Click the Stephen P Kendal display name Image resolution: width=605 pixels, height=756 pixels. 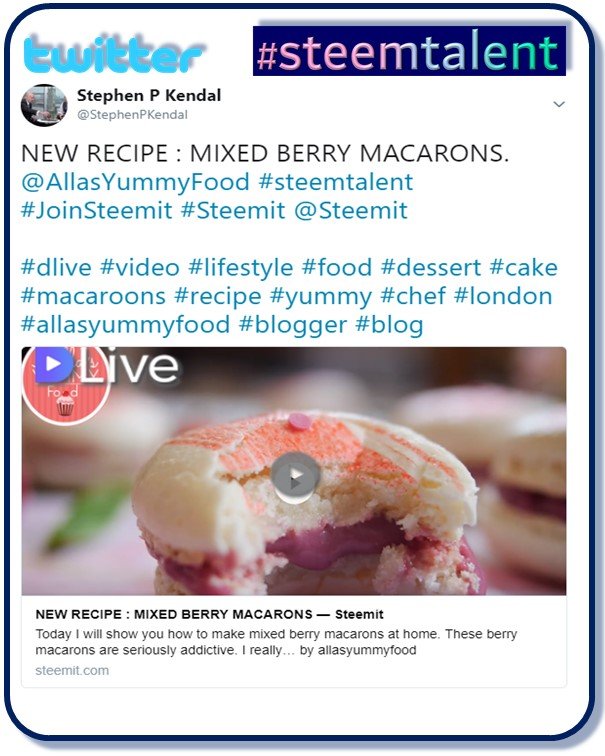149,95
